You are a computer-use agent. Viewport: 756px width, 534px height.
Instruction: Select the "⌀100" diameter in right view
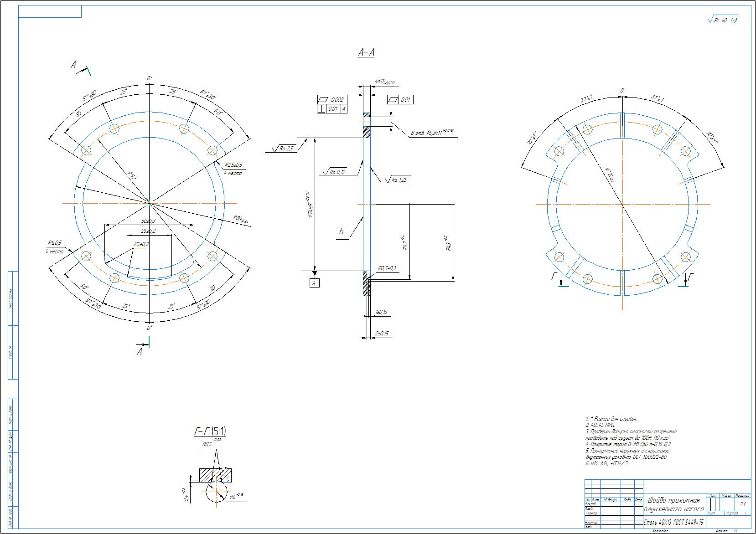610,174
